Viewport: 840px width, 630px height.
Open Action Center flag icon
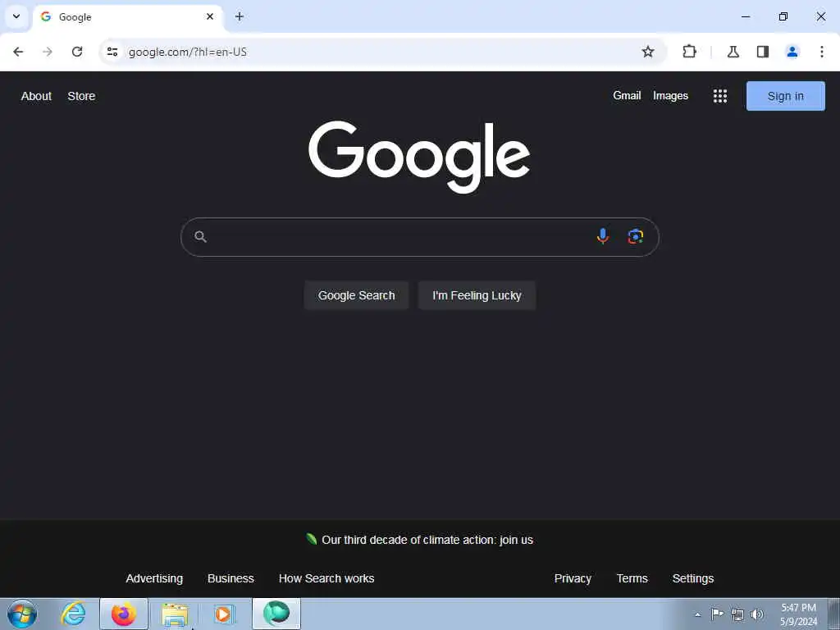point(717,614)
